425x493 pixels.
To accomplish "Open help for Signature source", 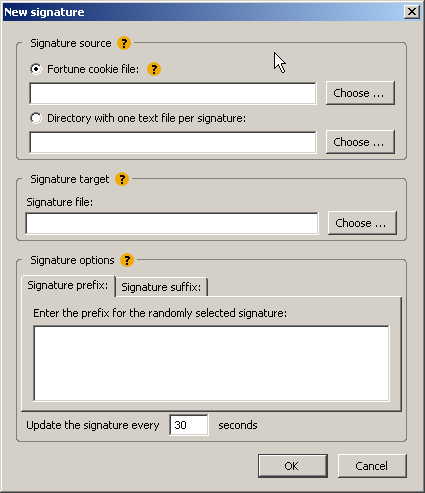I will [x=124, y=43].
